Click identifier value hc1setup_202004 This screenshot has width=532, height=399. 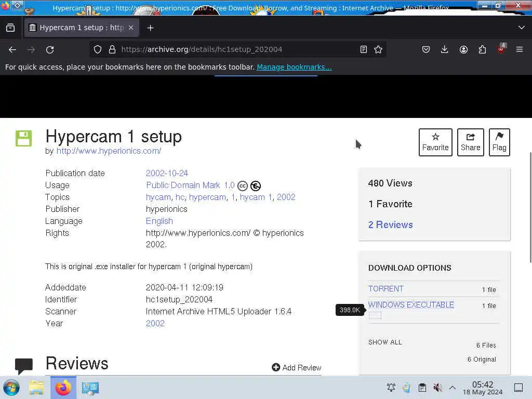(179, 300)
